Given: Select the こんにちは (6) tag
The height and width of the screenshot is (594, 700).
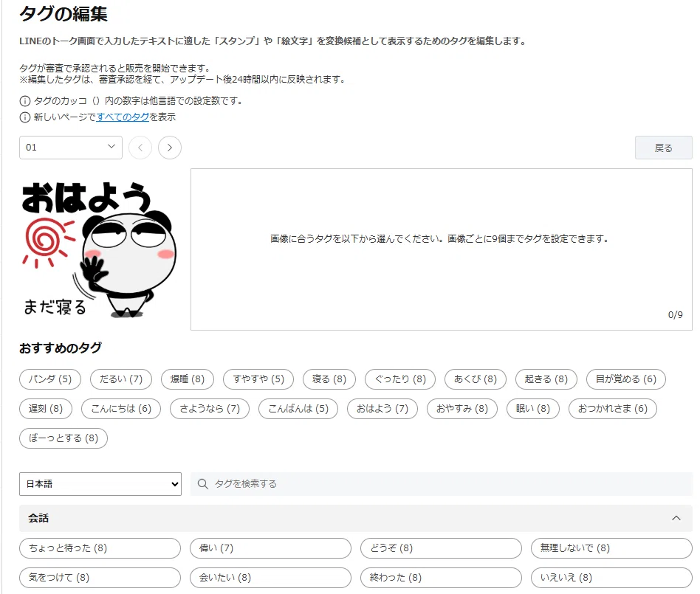Looking at the screenshot, I should point(121,409).
